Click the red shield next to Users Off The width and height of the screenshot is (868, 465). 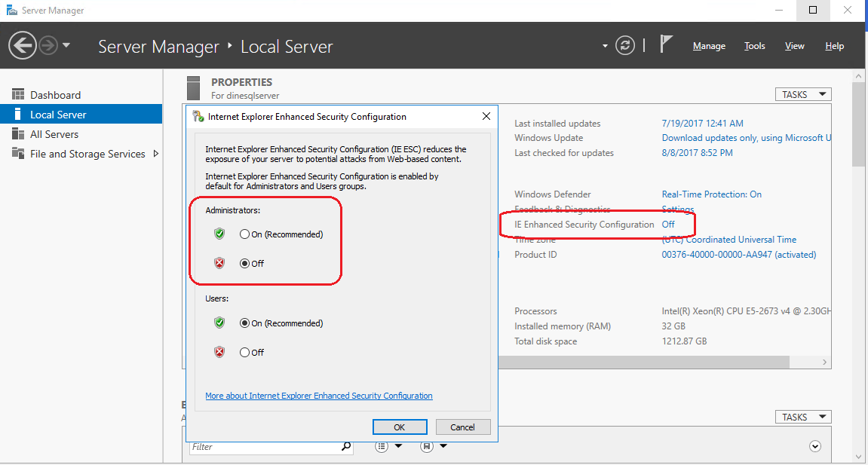219,352
